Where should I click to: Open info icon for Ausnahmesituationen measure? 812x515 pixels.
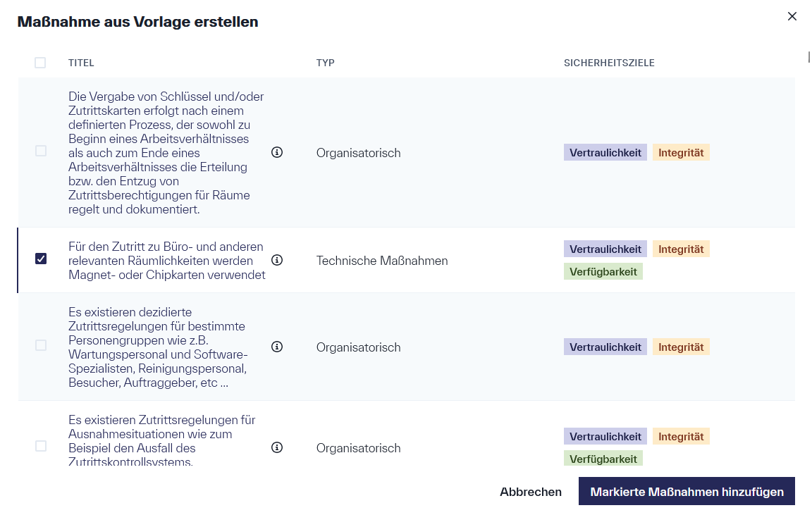tap(277, 447)
